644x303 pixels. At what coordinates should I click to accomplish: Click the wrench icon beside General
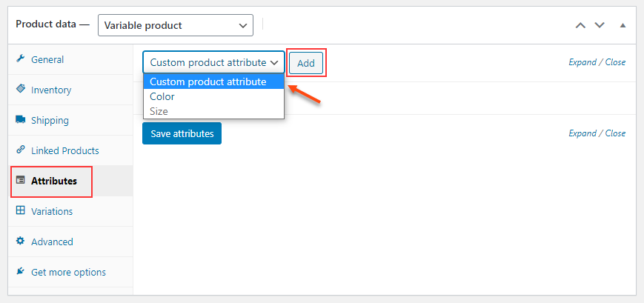pos(20,59)
